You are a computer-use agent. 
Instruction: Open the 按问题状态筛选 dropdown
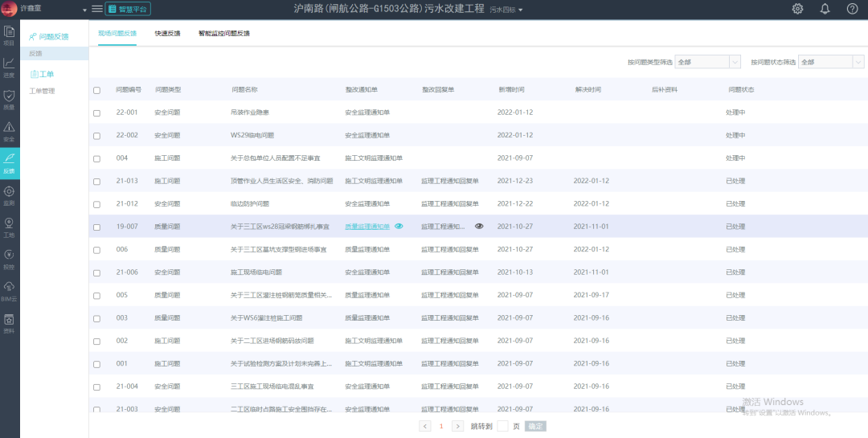pos(831,62)
